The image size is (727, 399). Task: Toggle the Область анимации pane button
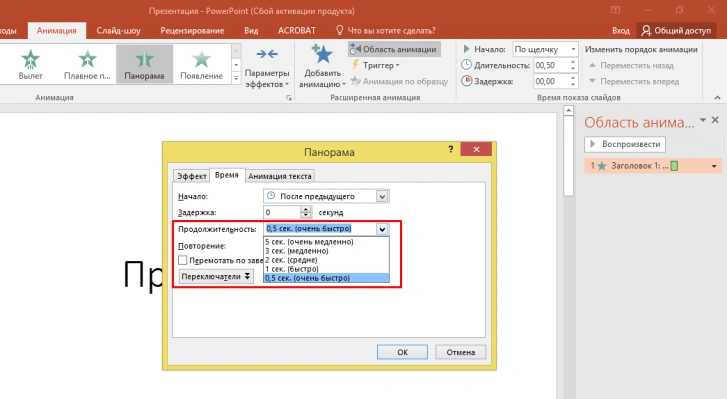[394, 49]
